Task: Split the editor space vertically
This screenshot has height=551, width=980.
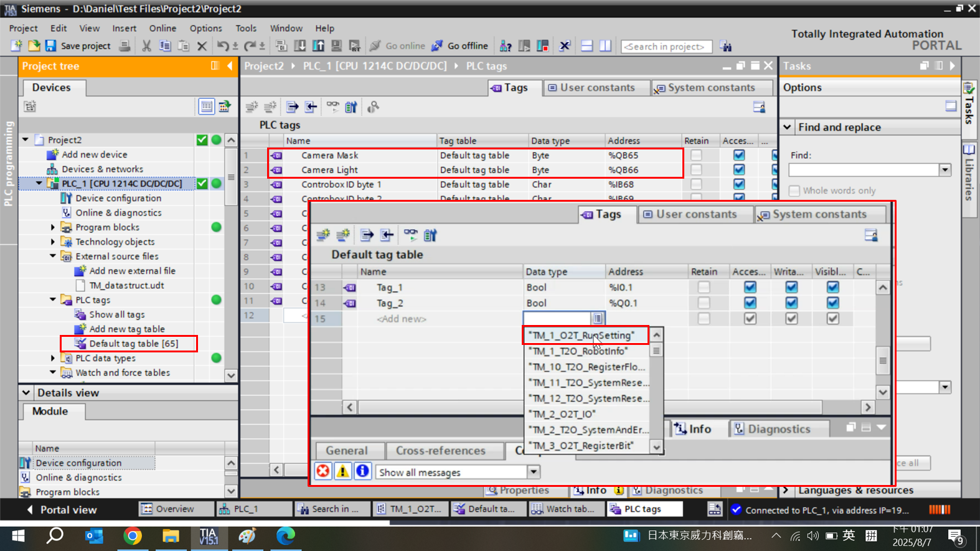Action: pyautogui.click(x=605, y=45)
